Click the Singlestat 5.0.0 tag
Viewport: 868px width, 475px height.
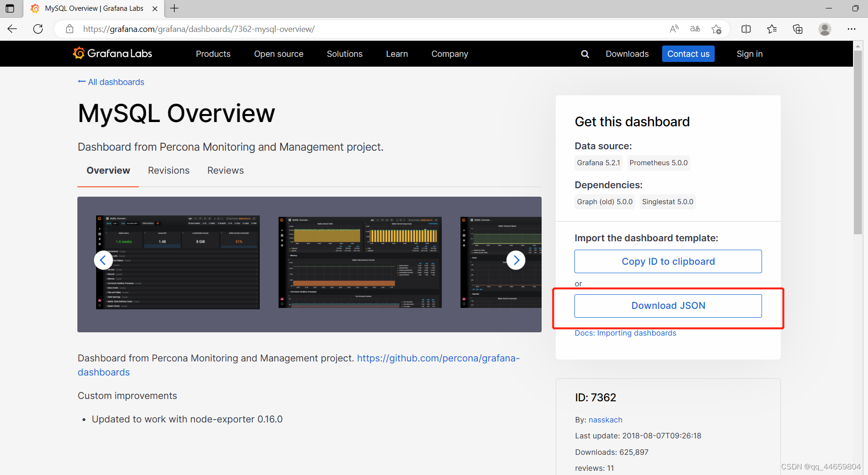coord(667,202)
